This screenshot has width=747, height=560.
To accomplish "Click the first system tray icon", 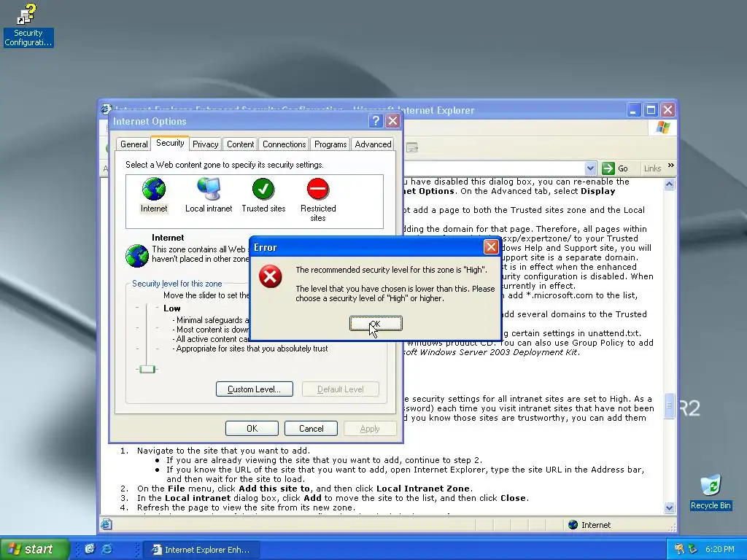I will [x=679, y=549].
